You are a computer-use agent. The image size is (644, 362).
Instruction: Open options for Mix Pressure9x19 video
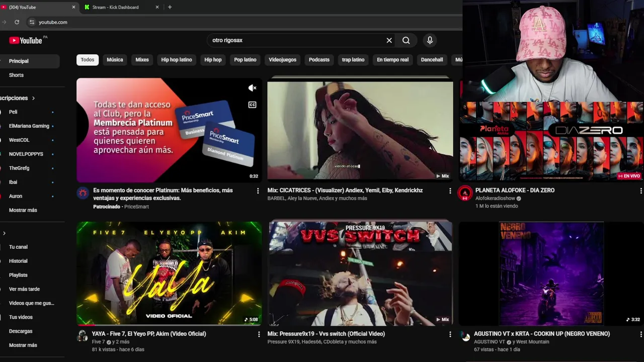(x=450, y=334)
